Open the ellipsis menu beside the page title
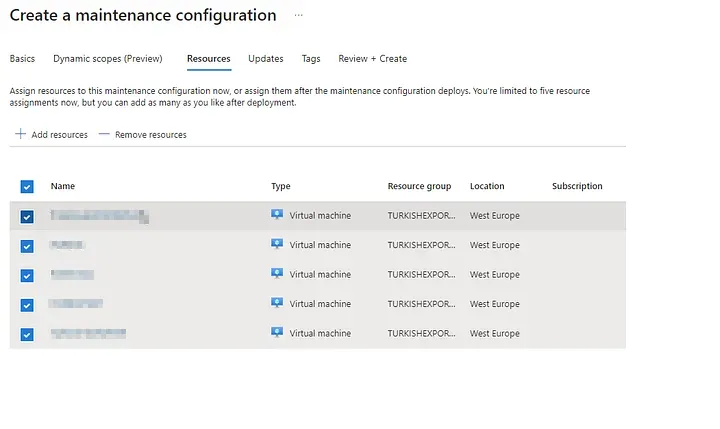Image resolution: width=720 pixels, height=429 pixels. pyautogui.click(x=298, y=16)
